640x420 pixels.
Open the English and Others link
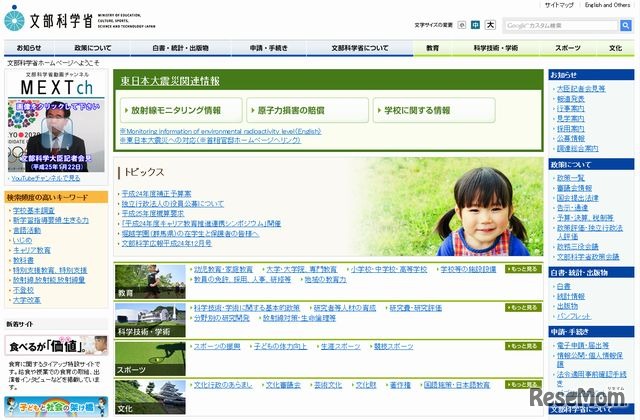click(607, 5)
